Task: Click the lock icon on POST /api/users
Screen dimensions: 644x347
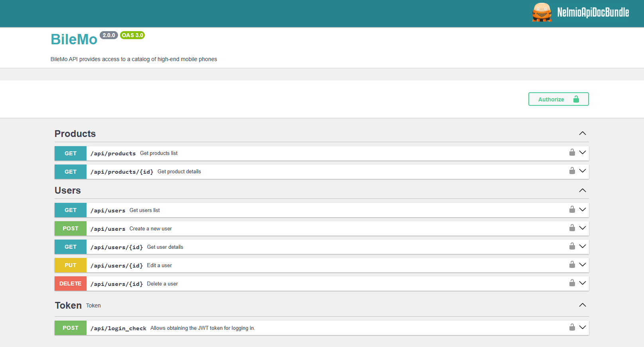Action: tap(572, 228)
